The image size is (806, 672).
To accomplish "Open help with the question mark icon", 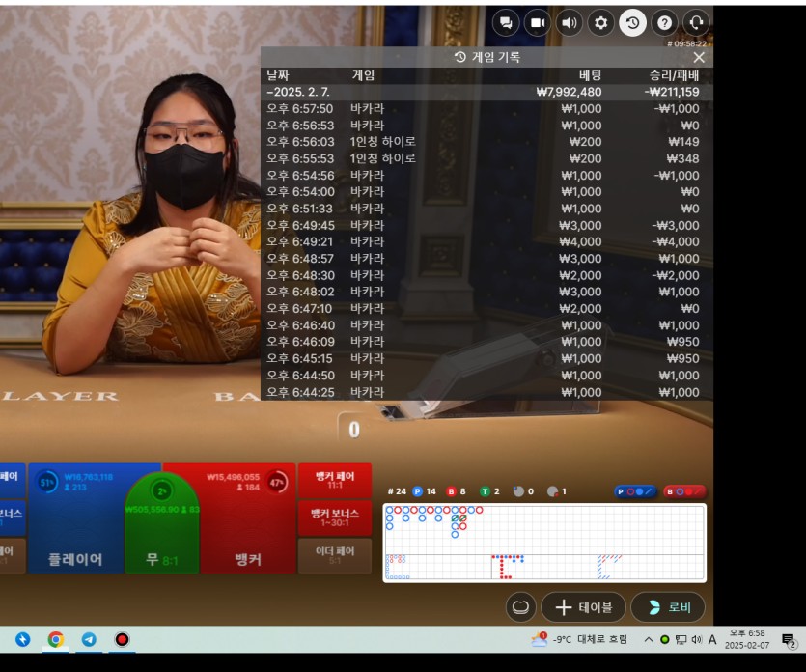I will tap(664, 23).
